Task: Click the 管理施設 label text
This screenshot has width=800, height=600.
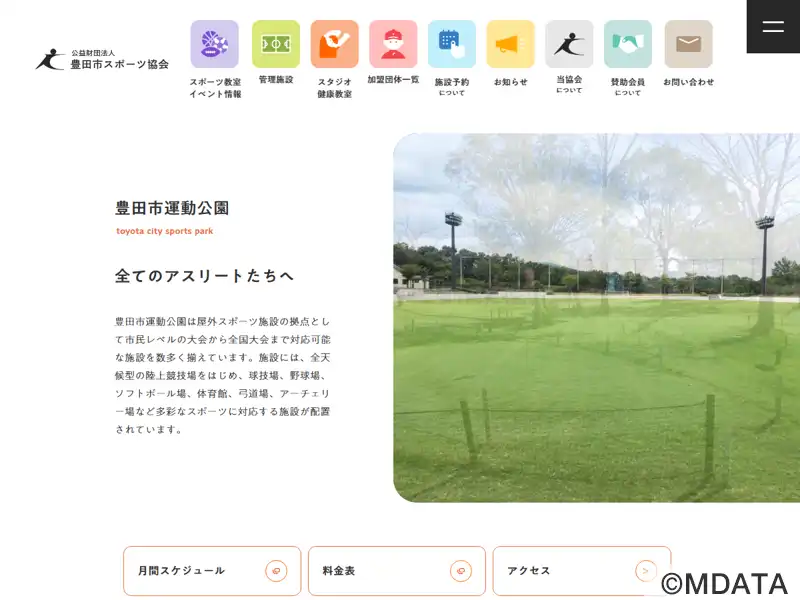Action: tap(276, 80)
